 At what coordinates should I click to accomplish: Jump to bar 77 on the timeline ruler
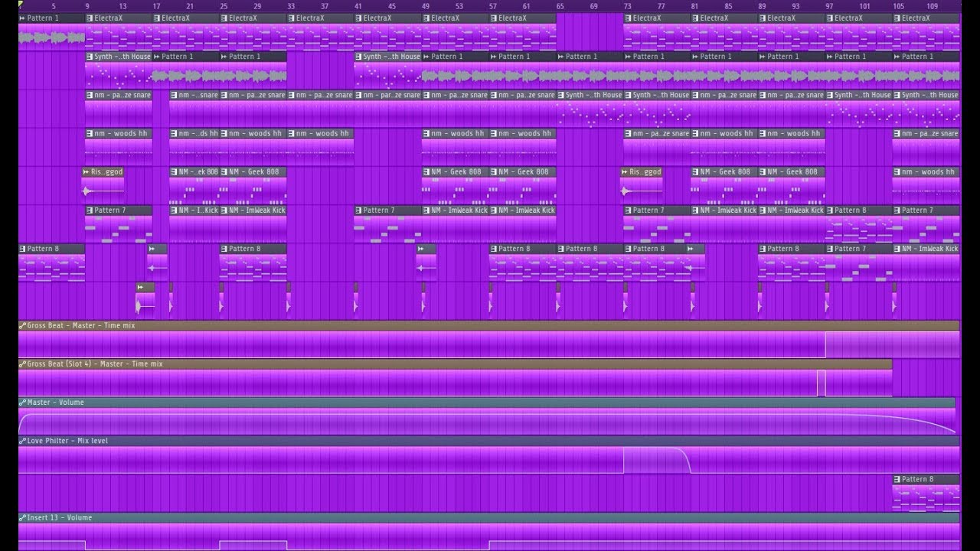click(661, 6)
